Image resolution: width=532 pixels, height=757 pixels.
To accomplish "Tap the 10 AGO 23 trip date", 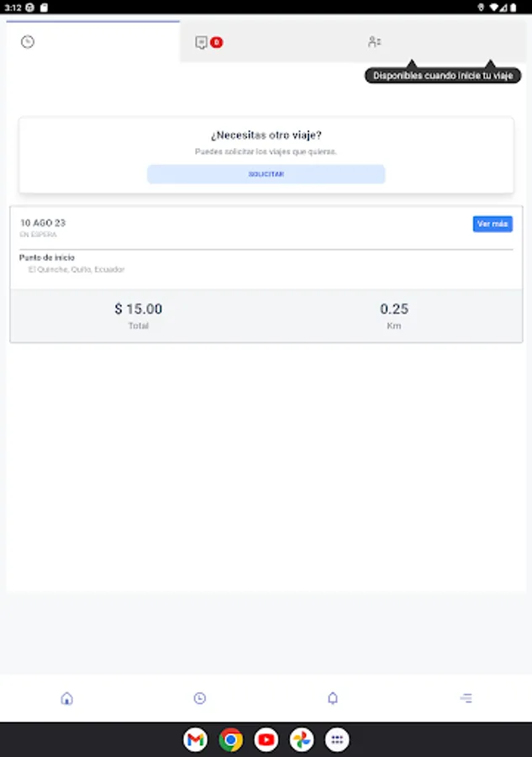I will pos(43,223).
